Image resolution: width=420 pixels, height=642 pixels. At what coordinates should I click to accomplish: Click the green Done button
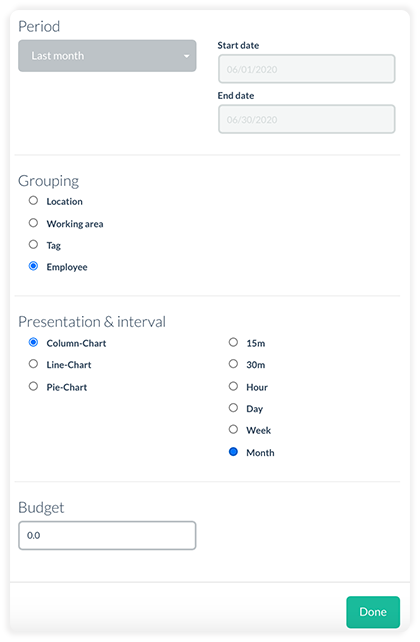tap(373, 612)
